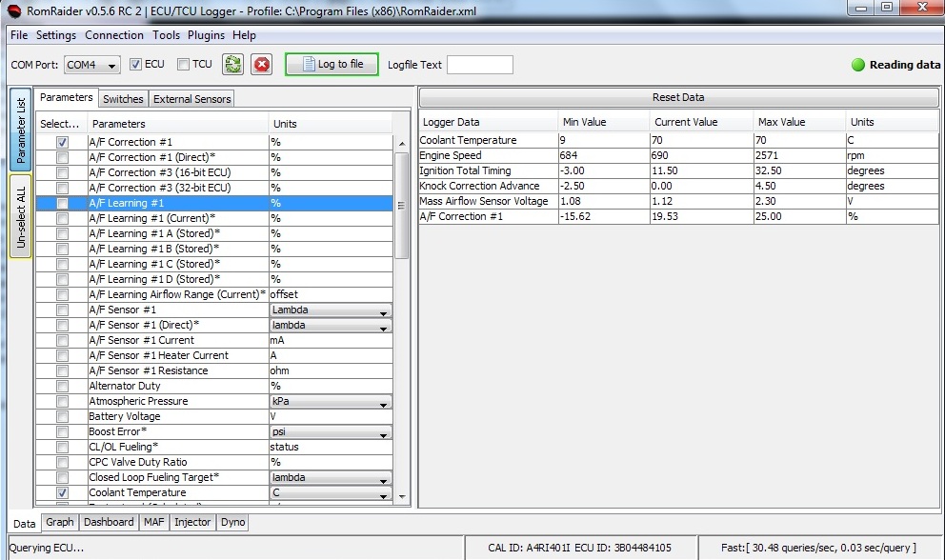Viewport: 945px width, 560px height.
Task: Open A/F Sensor #1 Lambda units dropdown
Action: 331,310
